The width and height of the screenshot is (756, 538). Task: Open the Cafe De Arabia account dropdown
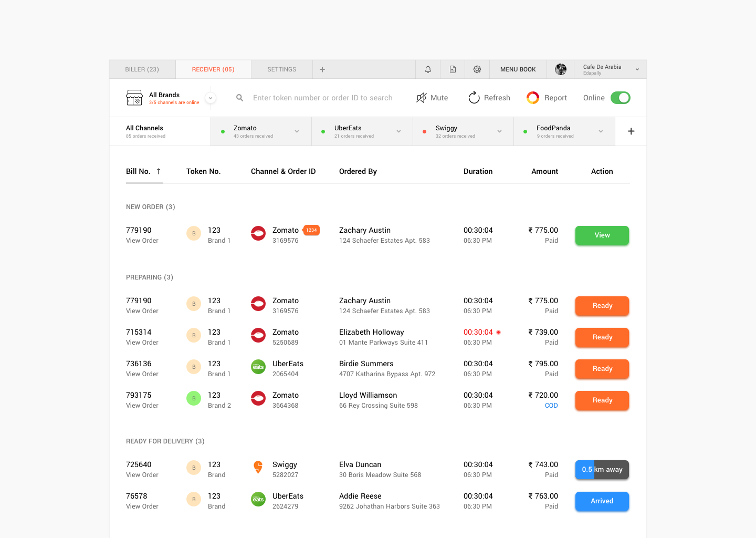coord(637,69)
